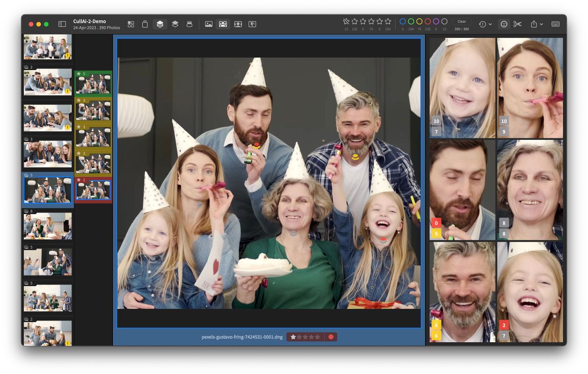
Task: Select the group faces view icon
Action: tap(223, 24)
